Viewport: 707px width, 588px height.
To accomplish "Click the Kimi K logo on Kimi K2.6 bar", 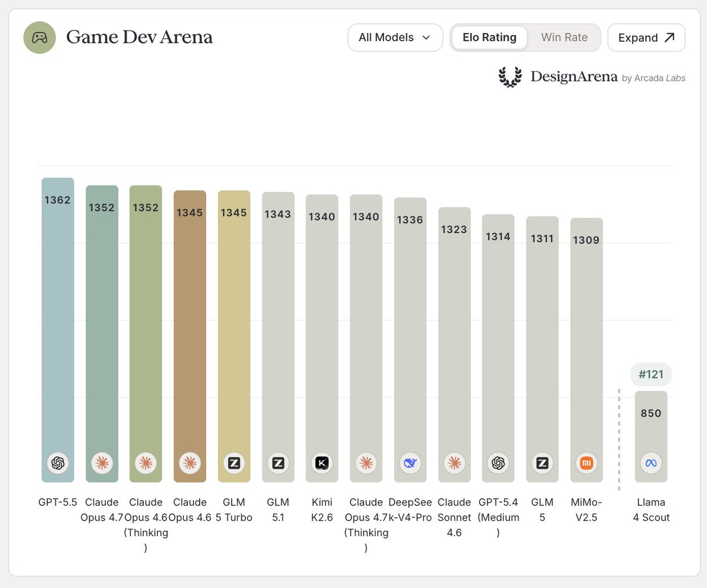I will tap(322, 463).
